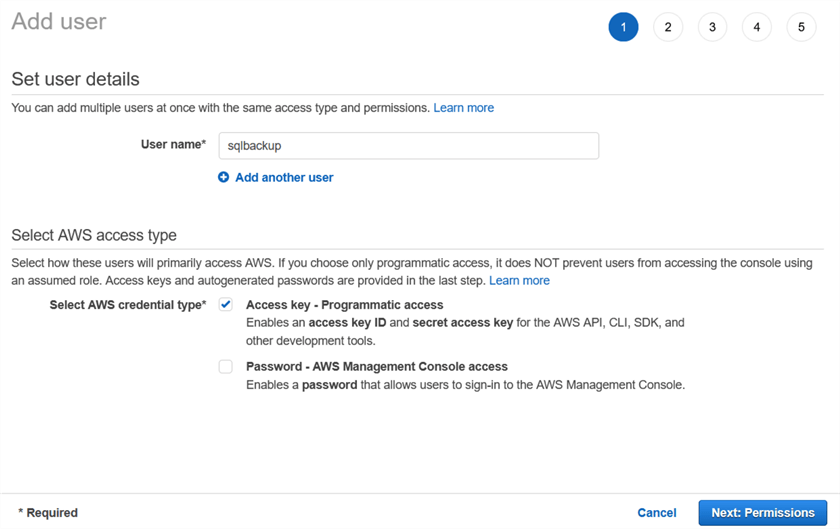840x529 pixels.
Task: Open Learn more link in access type description
Action: (519, 280)
